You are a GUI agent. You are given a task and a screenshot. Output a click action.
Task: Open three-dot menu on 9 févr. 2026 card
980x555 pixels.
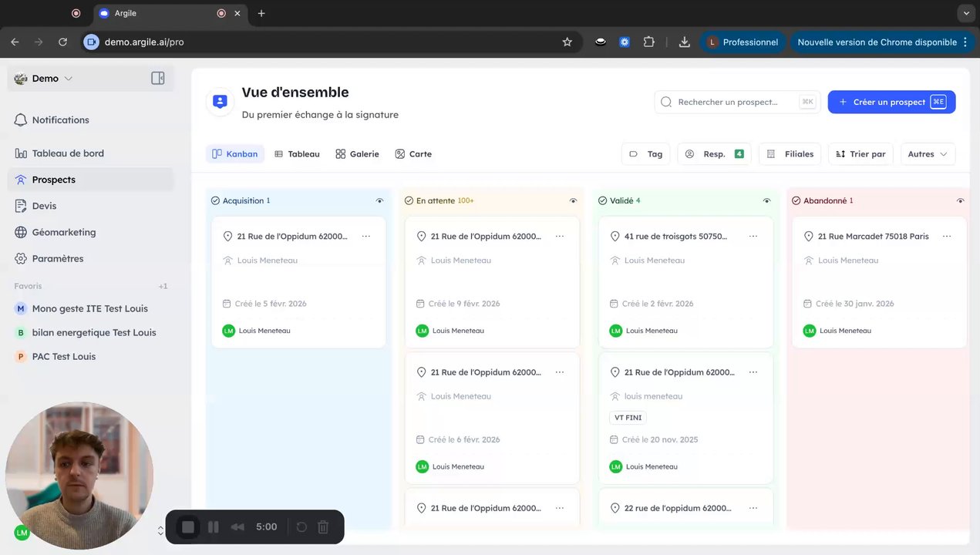point(560,237)
